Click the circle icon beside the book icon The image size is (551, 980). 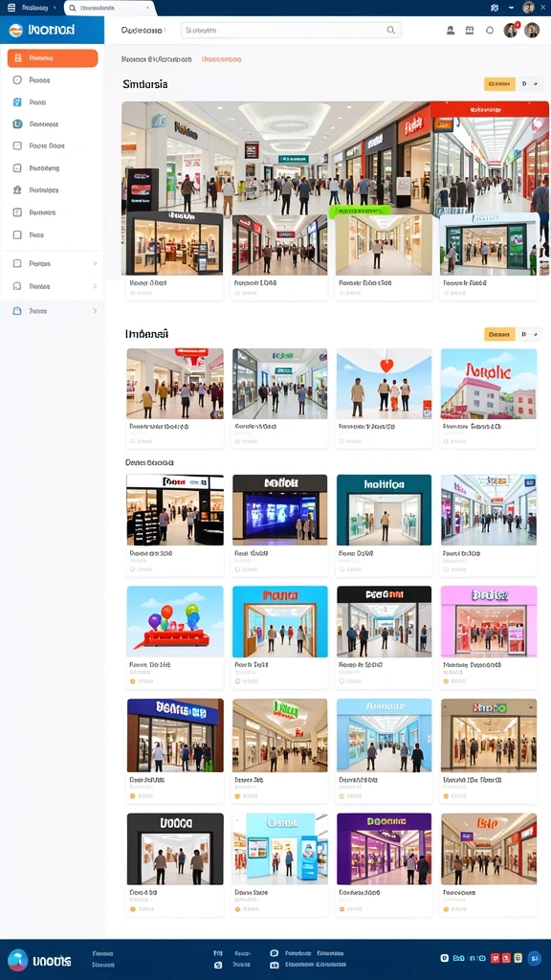[490, 30]
